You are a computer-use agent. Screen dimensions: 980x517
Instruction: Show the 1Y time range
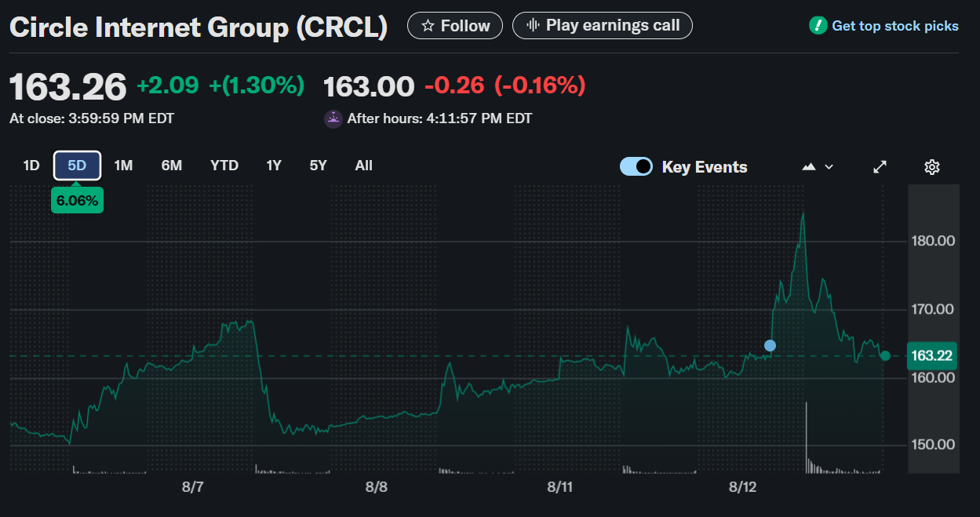coord(274,166)
